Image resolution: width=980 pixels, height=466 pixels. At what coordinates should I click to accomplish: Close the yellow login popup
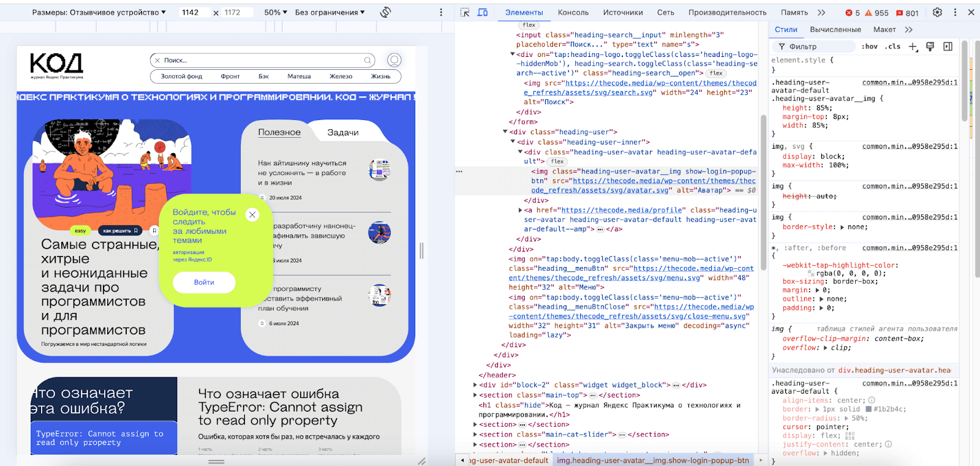pyautogui.click(x=252, y=214)
